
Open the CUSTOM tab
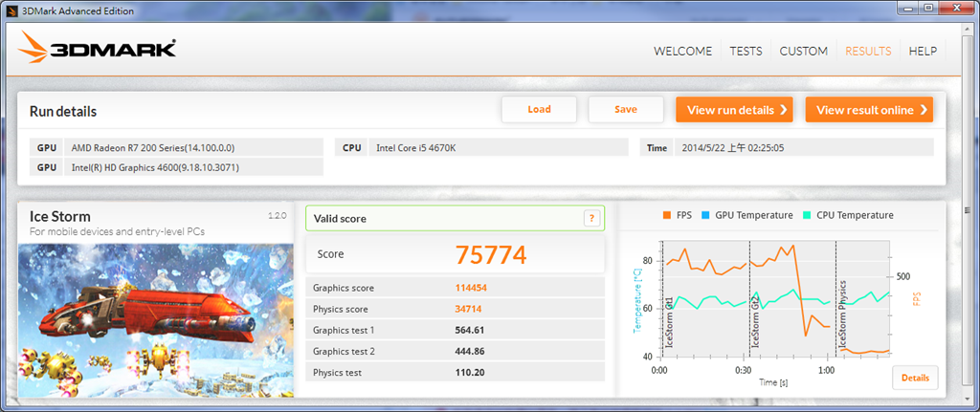(x=803, y=52)
